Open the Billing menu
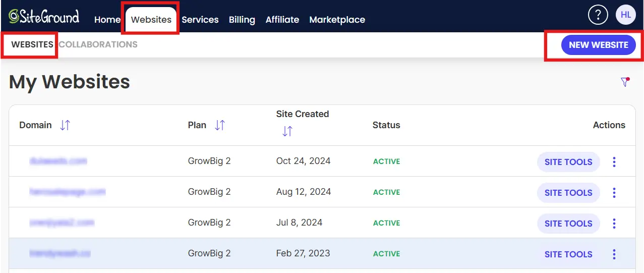The height and width of the screenshot is (273, 644). (242, 20)
